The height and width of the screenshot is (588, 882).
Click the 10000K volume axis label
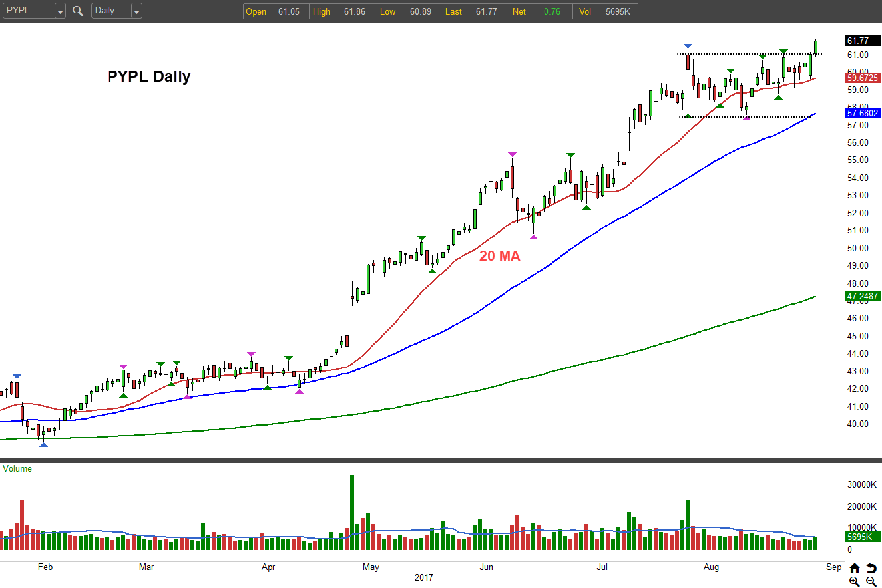(x=861, y=528)
